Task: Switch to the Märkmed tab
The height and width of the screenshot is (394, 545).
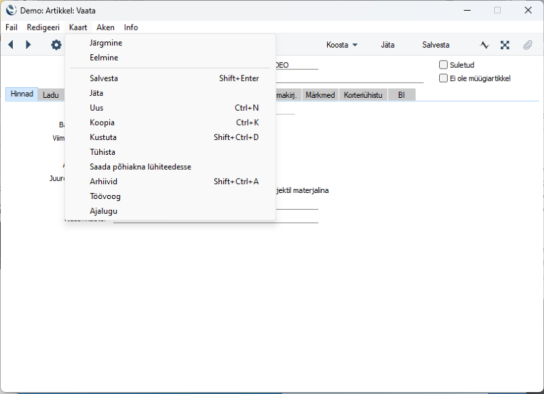Action: (320, 95)
